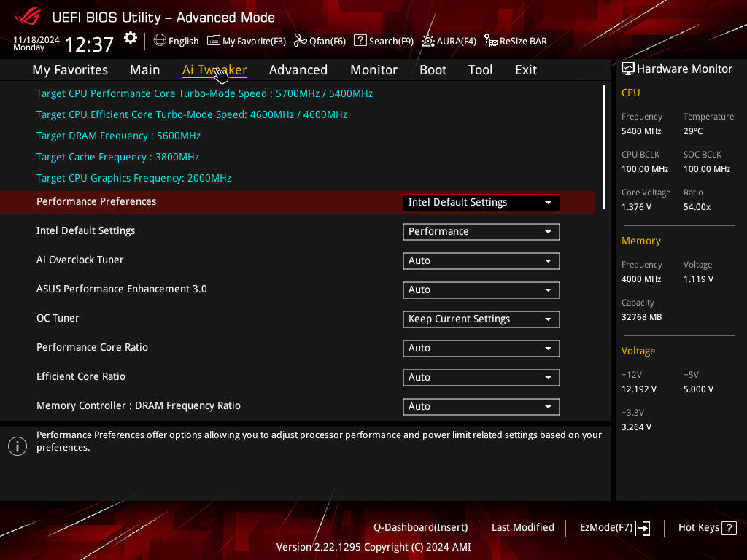Click the Hot Keys question mark icon
The image size is (747, 560).
click(729, 528)
